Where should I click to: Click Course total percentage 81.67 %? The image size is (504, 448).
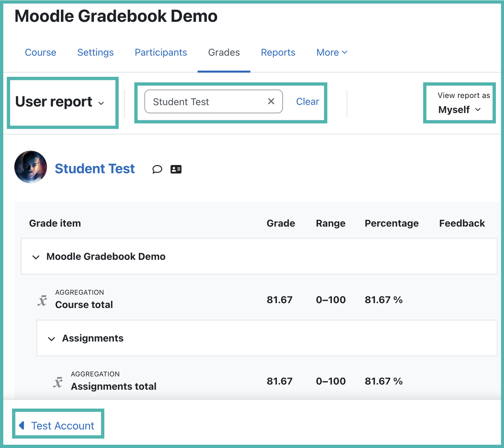pos(384,300)
